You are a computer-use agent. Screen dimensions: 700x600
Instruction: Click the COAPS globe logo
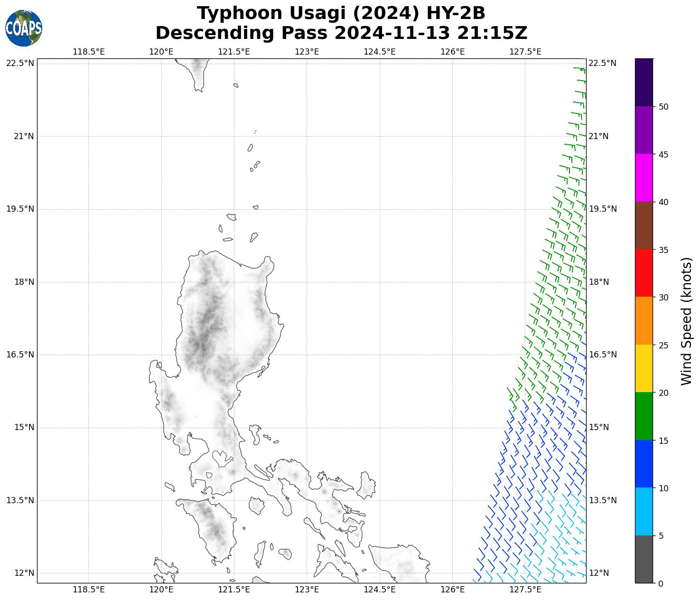24,28
